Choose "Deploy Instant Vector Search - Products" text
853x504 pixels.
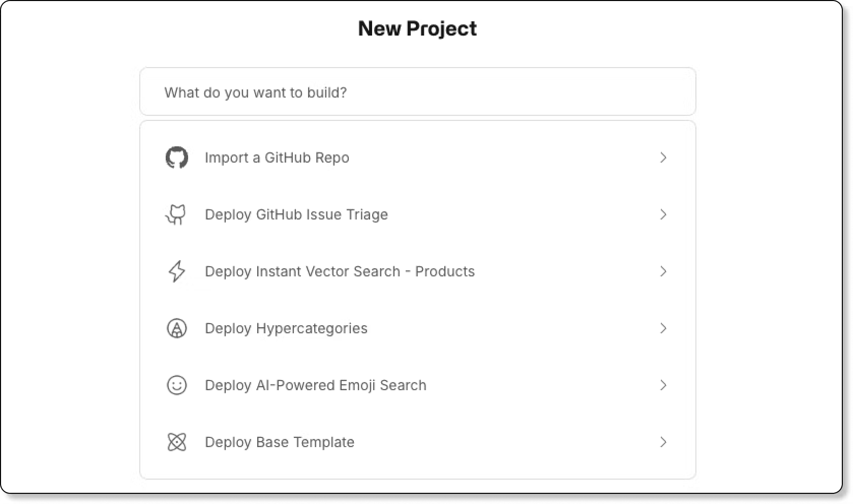[x=340, y=271]
